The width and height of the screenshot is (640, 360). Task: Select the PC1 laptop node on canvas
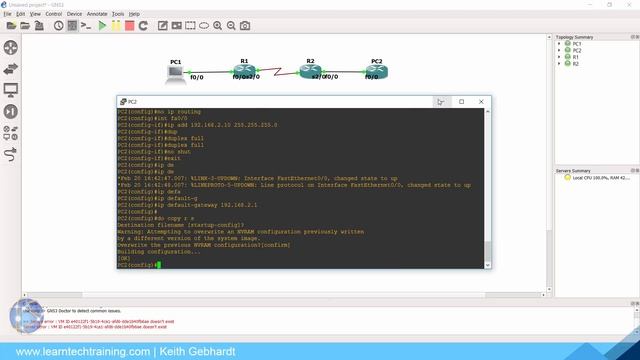pos(176,74)
